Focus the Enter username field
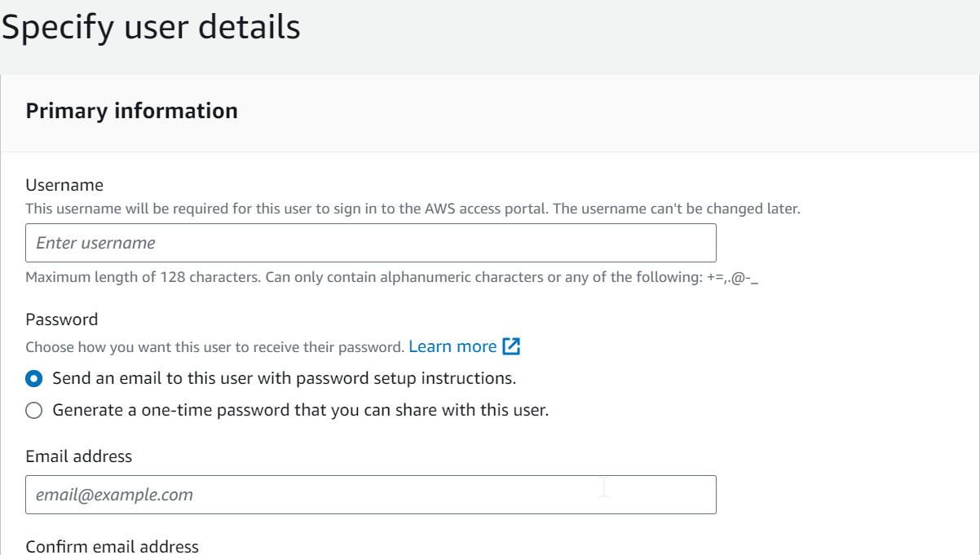The image size is (980, 555). point(371,243)
